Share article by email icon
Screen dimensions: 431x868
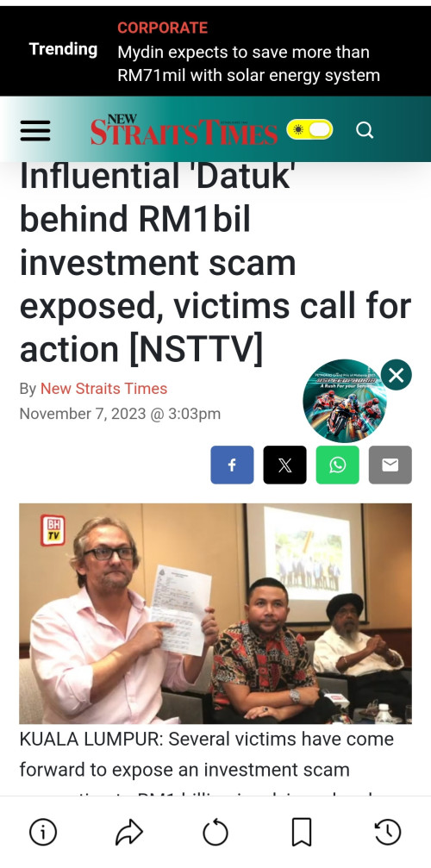point(390,465)
